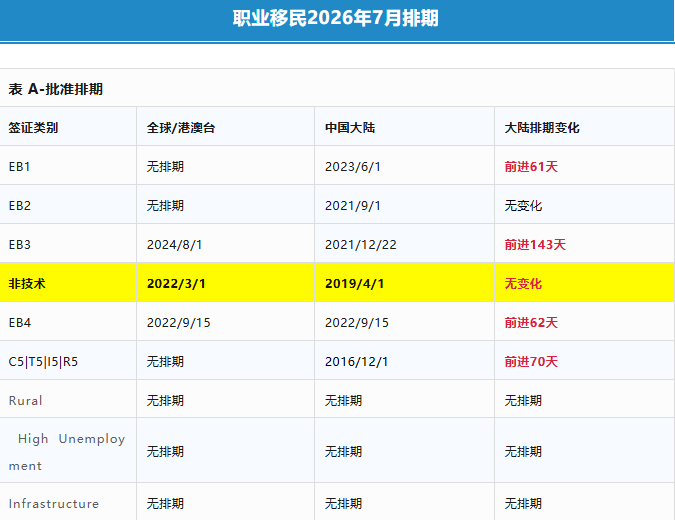This screenshot has height=520, width=675.
Task: Click the red text 前进70天
Action: pyautogui.click(x=531, y=362)
